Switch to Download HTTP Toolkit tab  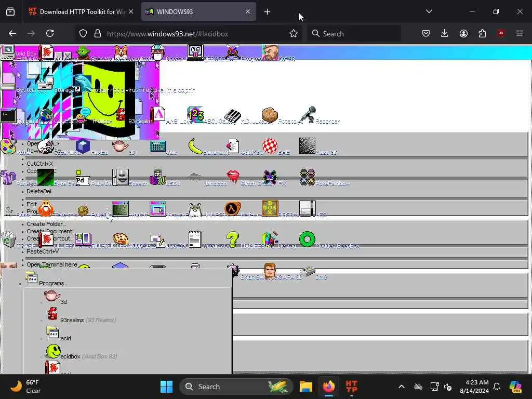pyautogui.click(x=81, y=11)
